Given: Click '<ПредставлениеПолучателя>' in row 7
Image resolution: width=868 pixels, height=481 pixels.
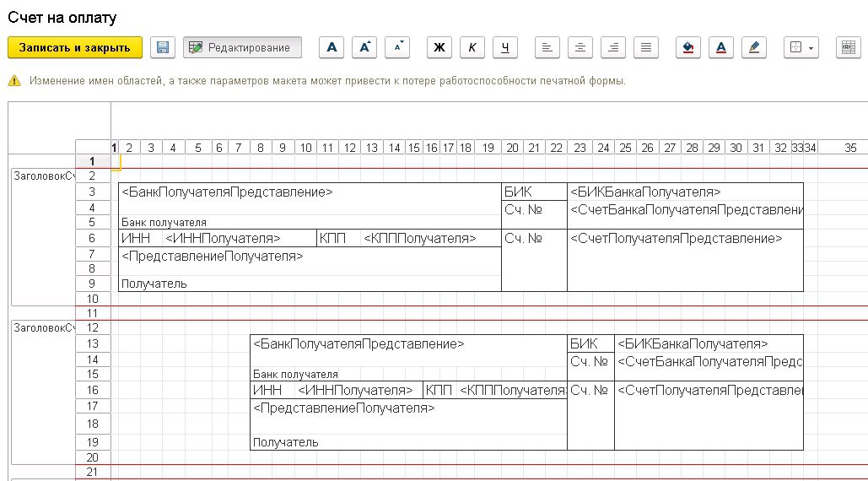Looking at the screenshot, I should [x=212, y=257].
